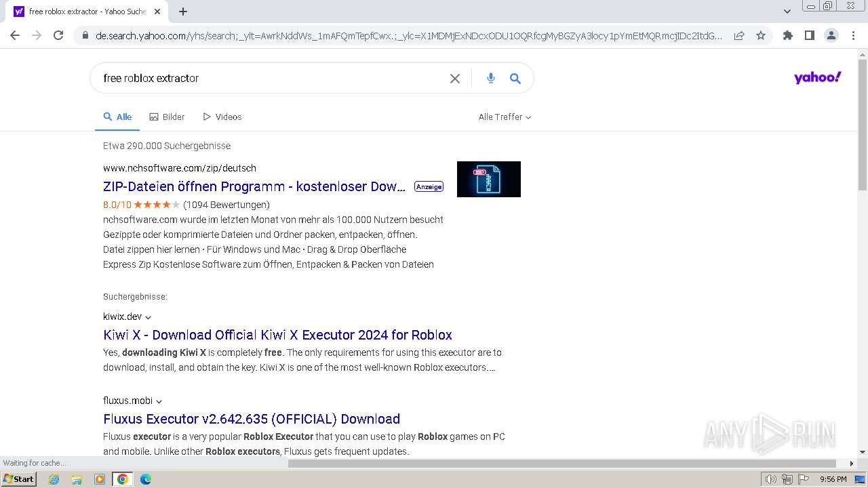Launch Internet Explorer from taskbar

pyautogui.click(x=54, y=479)
